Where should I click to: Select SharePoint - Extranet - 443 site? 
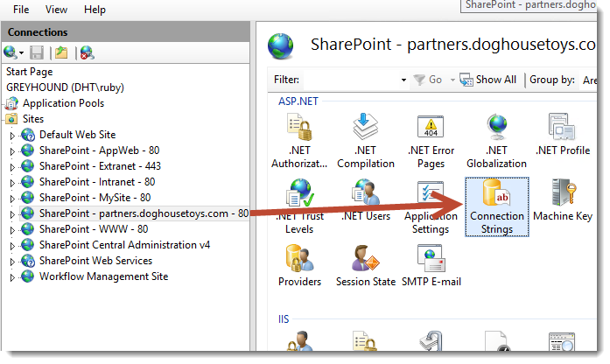tap(100, 166)
